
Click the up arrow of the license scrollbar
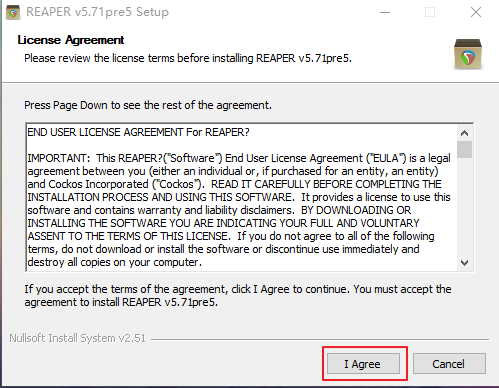tap(464, 133)
